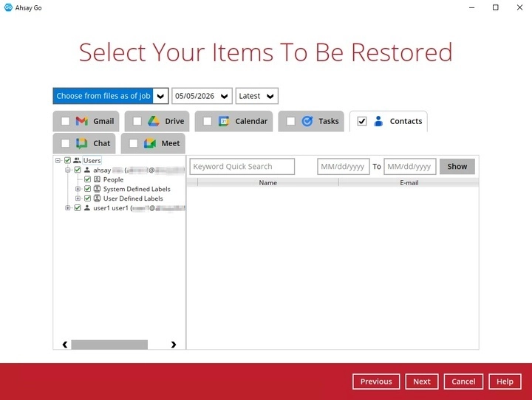Click the Cancel button
Screen dimensions: 532x400
click(x=463, y=382)
